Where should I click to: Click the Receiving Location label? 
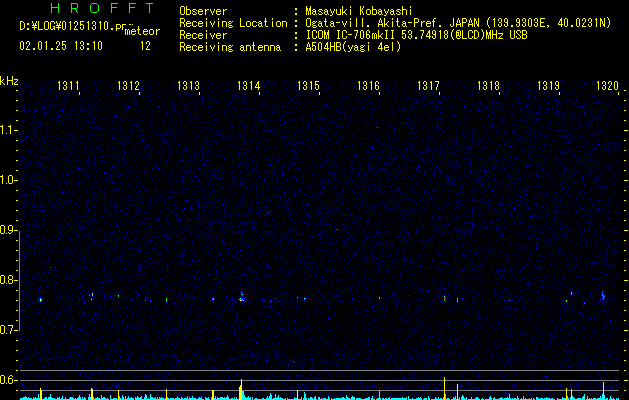(x=233, y=23)
